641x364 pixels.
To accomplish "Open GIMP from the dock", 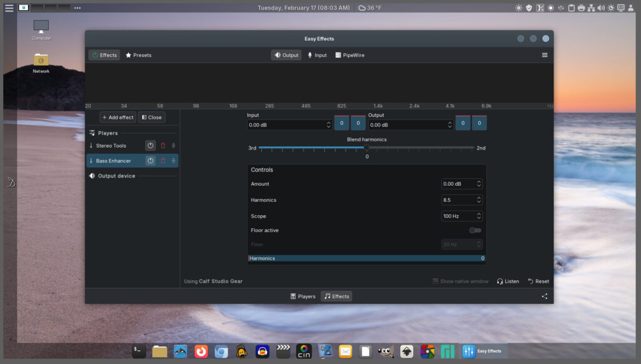I will (x=386, y=351).
